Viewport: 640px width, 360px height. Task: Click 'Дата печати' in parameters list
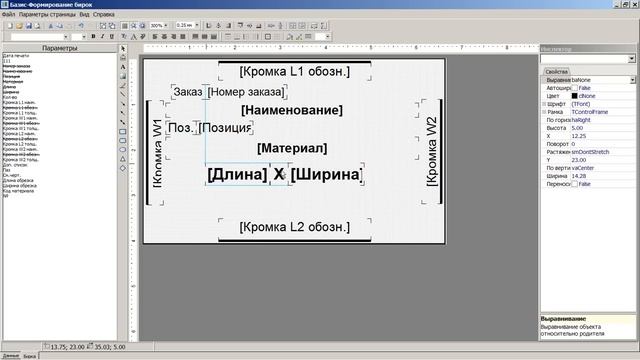[x=16, y=56]
